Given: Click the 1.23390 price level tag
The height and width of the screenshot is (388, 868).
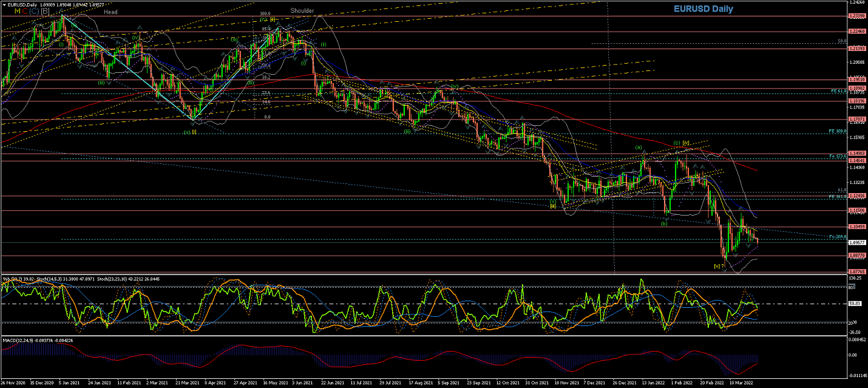Looking at the screenshot, I should (856, 15).
